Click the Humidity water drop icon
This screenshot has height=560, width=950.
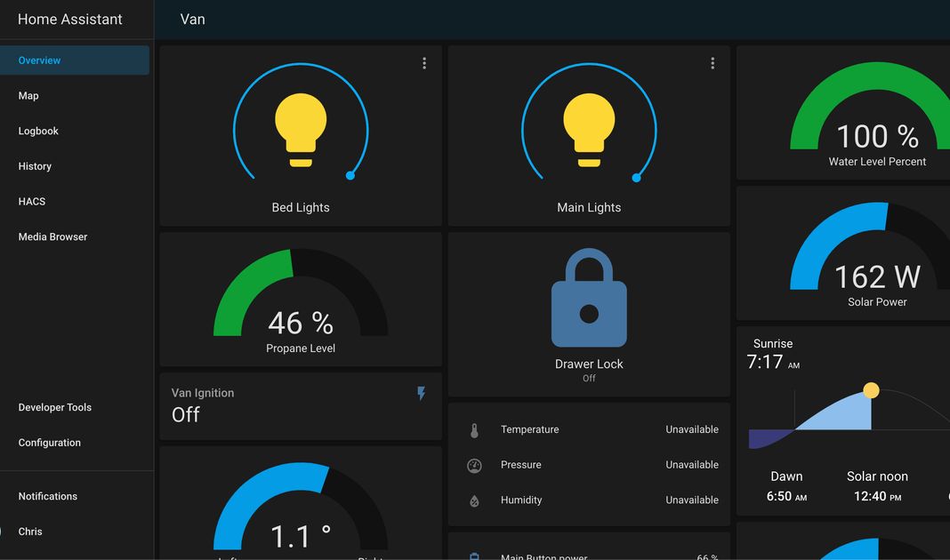pyautogui.click(x=474, y=500)
